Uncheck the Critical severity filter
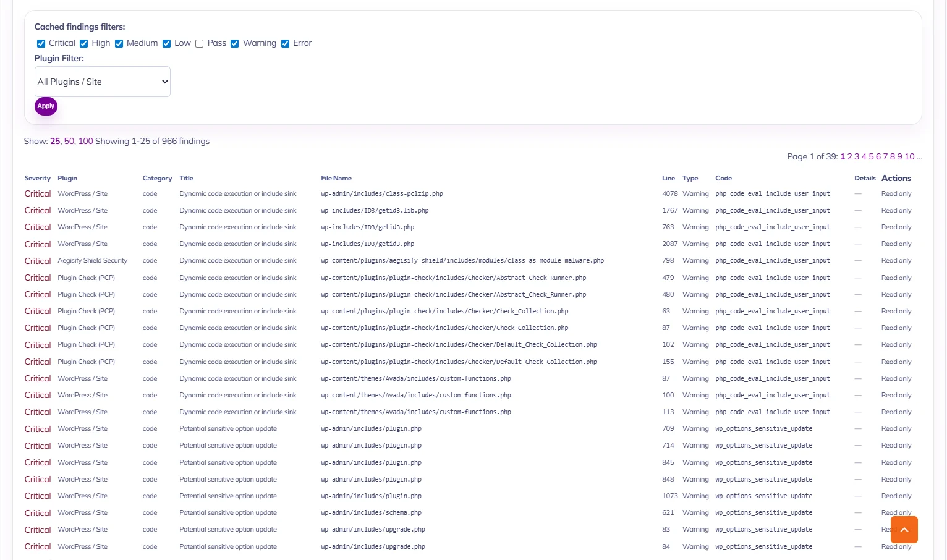 click(41, 43)
